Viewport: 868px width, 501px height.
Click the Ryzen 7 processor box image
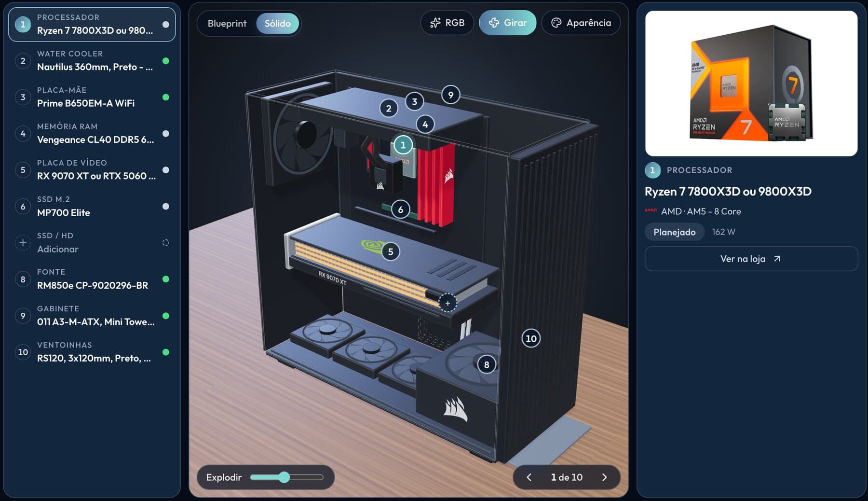click(751, 83)
